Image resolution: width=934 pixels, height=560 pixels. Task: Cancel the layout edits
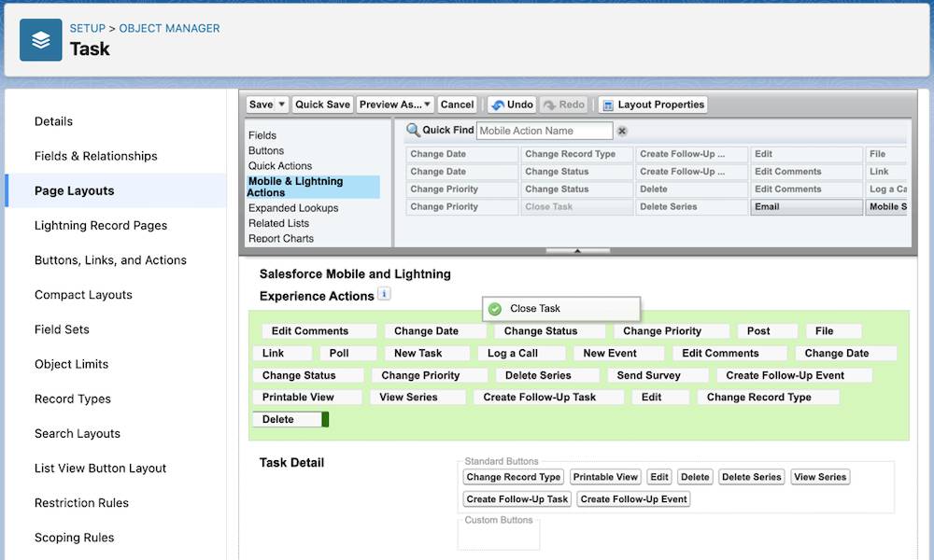[x=457, y=105]
